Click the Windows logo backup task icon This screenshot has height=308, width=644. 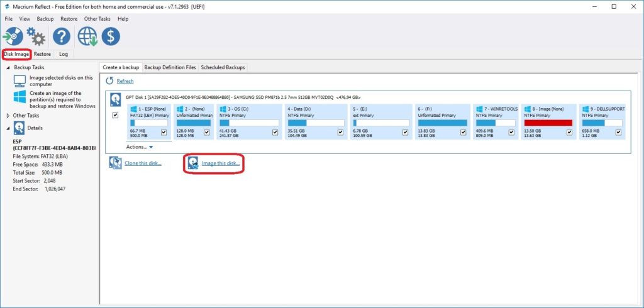(x=19, y=97)
